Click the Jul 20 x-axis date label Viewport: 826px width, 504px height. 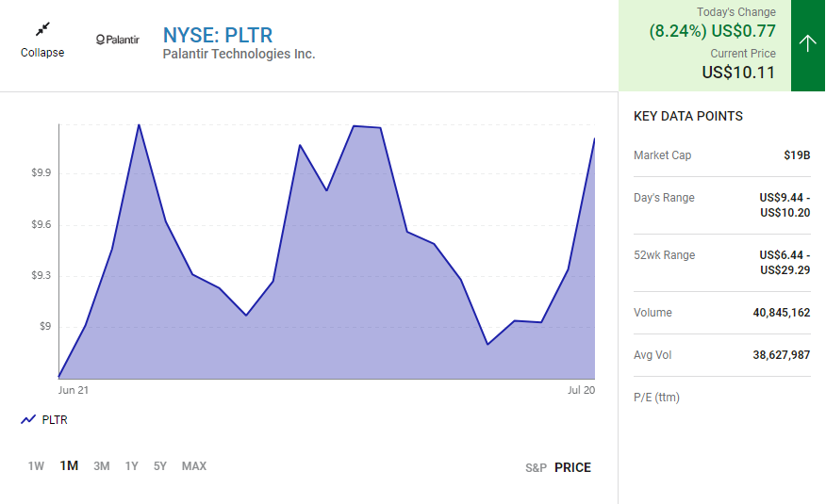(581, 390)
